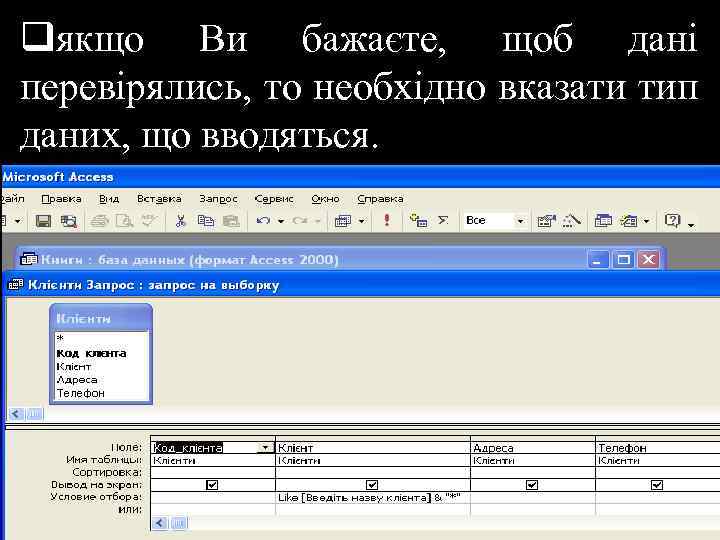The image size is (720, 540).
Task: Click the Copy icon
Action: pyautogui.click(x=206, y=221)
